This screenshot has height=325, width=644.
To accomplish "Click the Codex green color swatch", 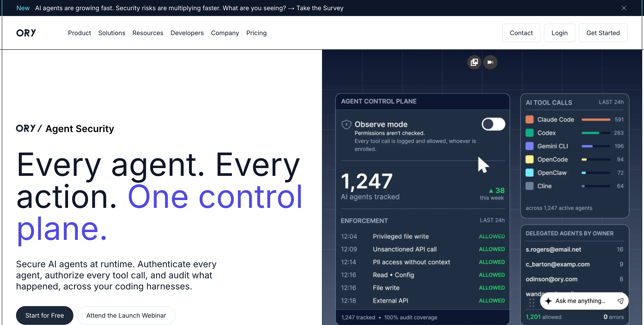I will pyautogui.click(x=529, y=133).
